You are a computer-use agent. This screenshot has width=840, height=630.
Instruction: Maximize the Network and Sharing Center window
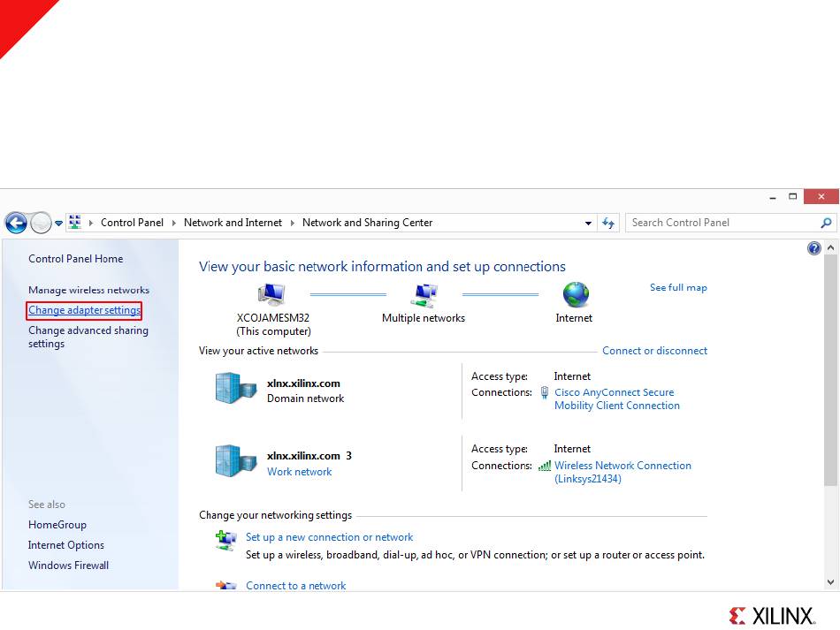point(793,196)
